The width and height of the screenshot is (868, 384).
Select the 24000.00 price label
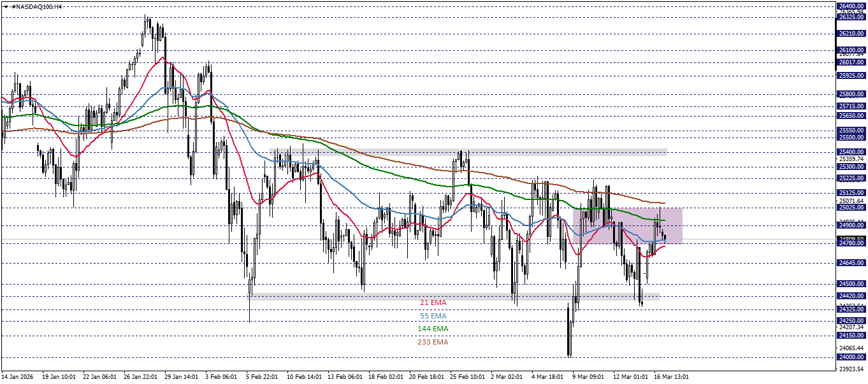click(x=851, y=357)
